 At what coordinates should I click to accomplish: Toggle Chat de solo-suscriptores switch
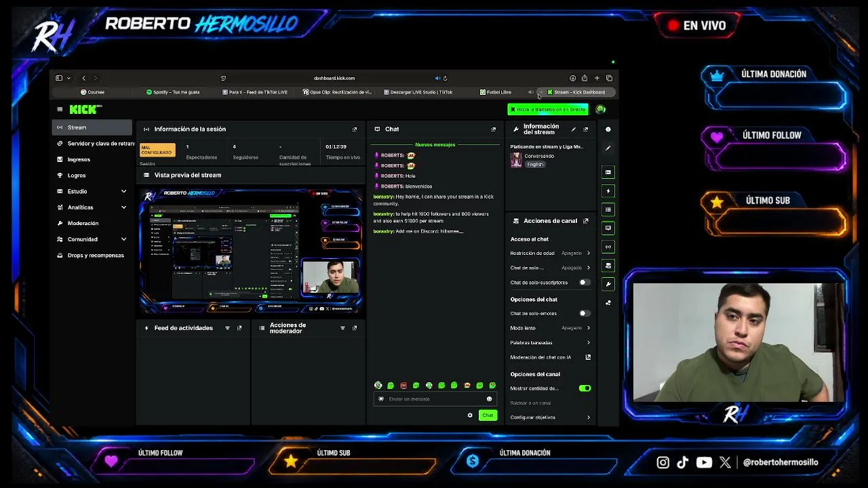pos(584,283)
